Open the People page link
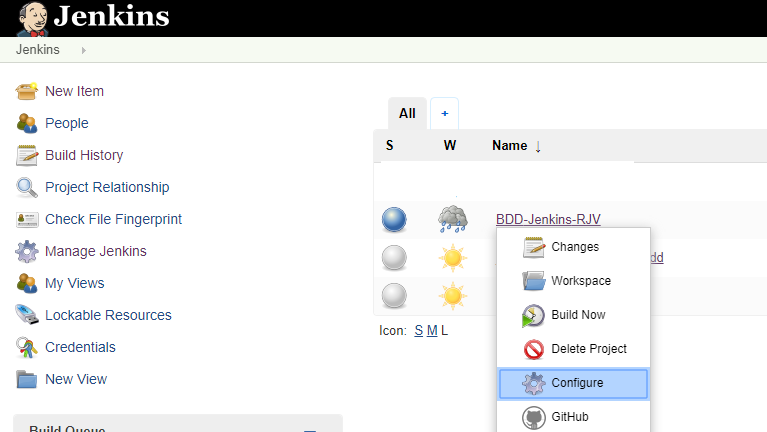The width and height of the screenshot is (767, 432). pyautogui.click(x=67, y=123)
